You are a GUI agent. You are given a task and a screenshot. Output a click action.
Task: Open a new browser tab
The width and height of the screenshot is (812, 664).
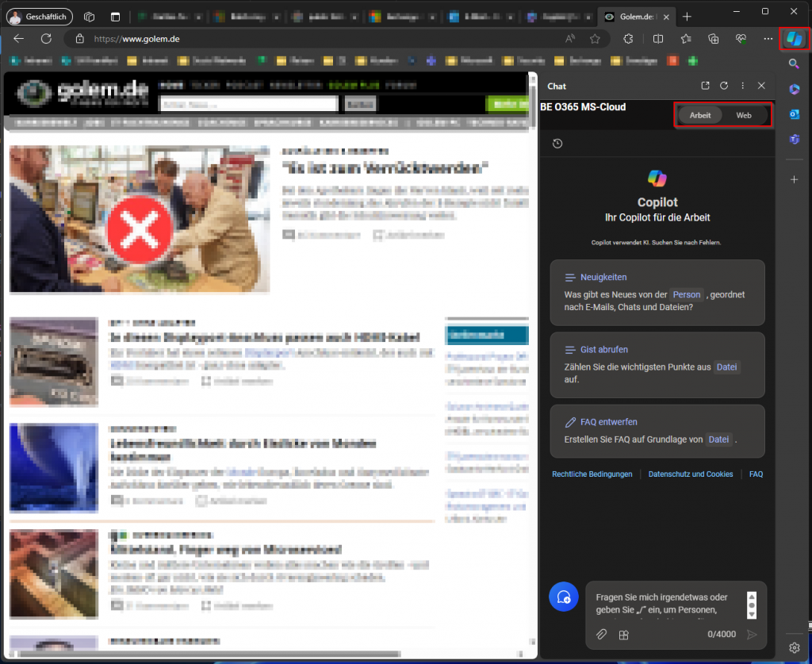tap(687, 16)
